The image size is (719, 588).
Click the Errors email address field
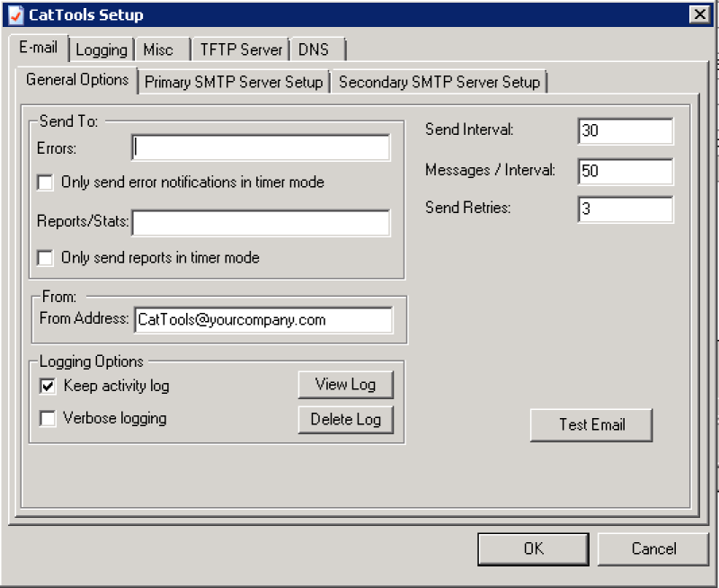pos(261,147)
